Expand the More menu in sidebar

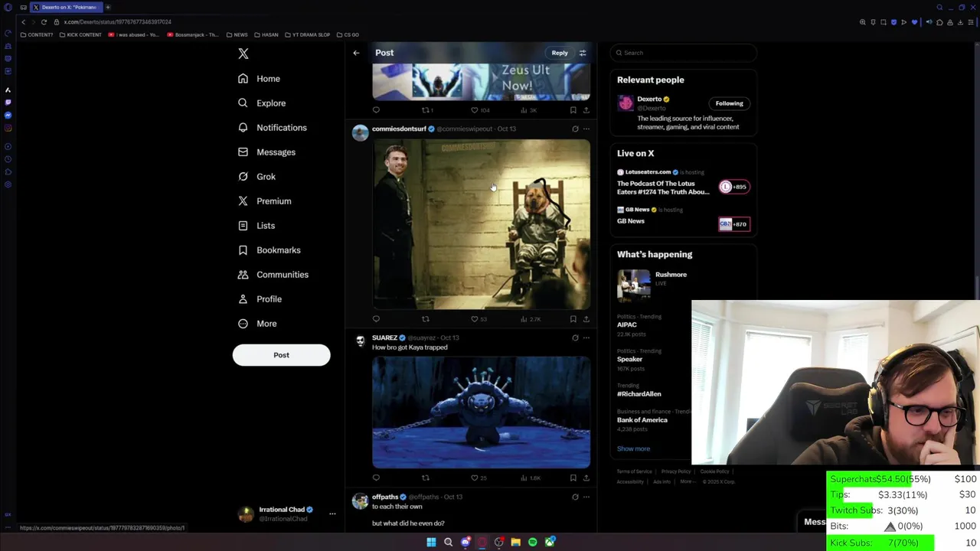coord(258,324)
